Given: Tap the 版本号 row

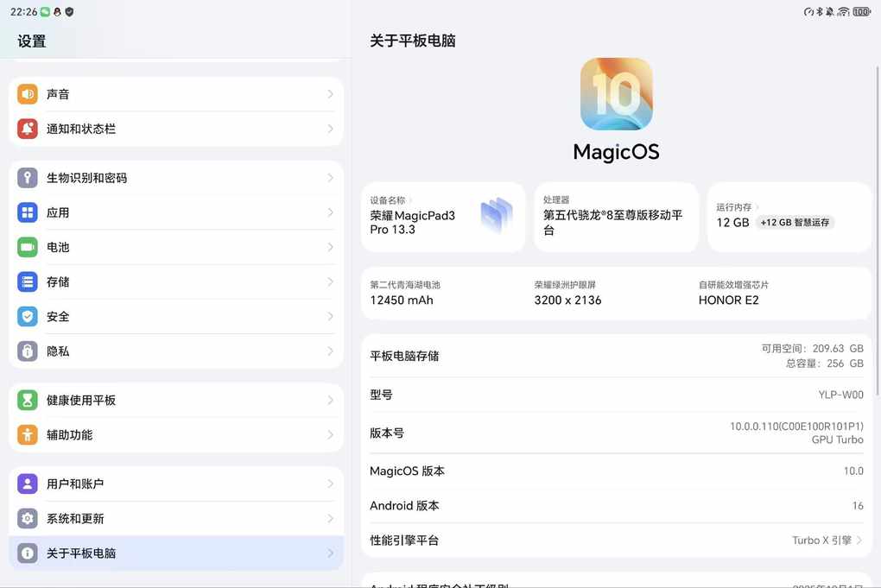Looking at the screenshot, I should (x=616, y=433).
